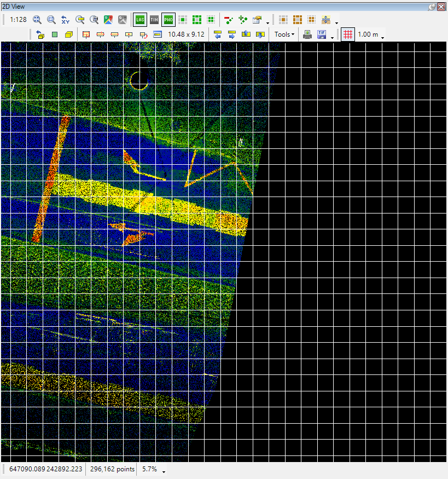Open the TIF export dropdown arrow
Screen dimensions: 448x479
333,37
